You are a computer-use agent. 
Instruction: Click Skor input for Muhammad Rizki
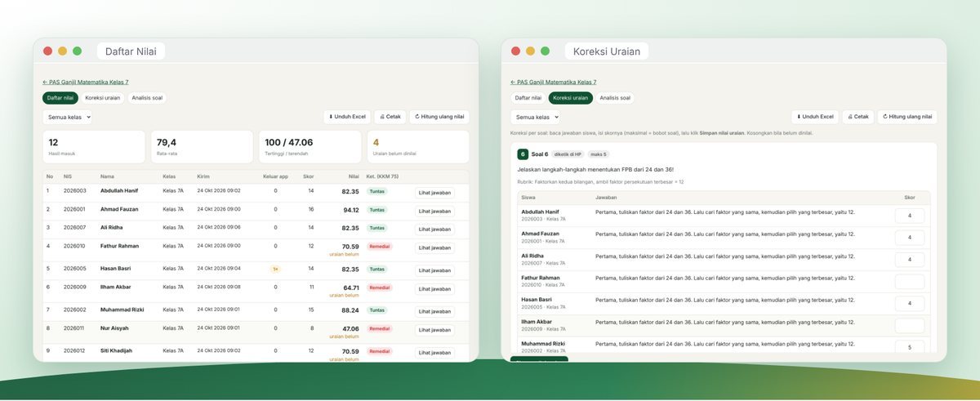pos(910,347)
